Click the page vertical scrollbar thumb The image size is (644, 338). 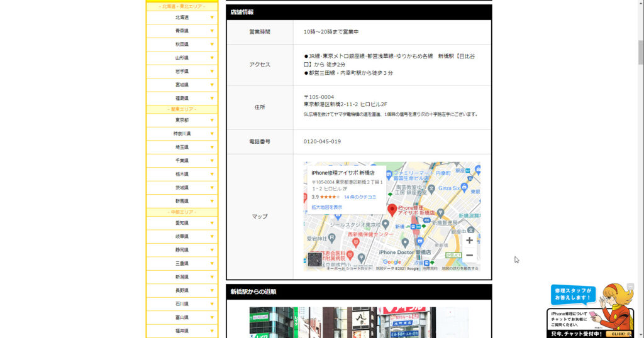tap(640, 53)
